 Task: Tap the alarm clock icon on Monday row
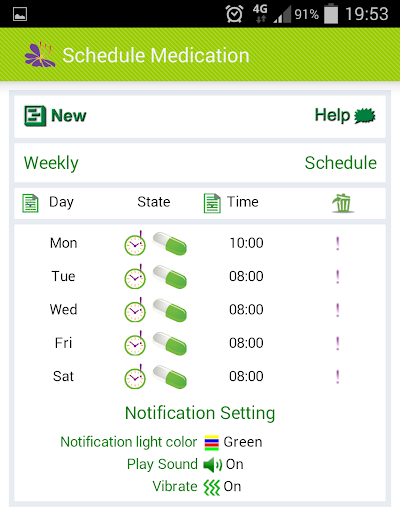[135, 243]
